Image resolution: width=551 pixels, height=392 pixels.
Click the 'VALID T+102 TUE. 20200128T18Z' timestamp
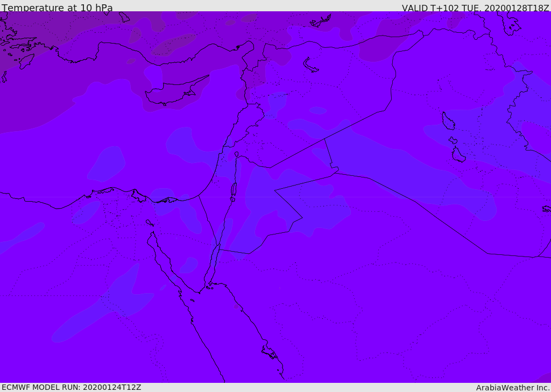[476, 8]
